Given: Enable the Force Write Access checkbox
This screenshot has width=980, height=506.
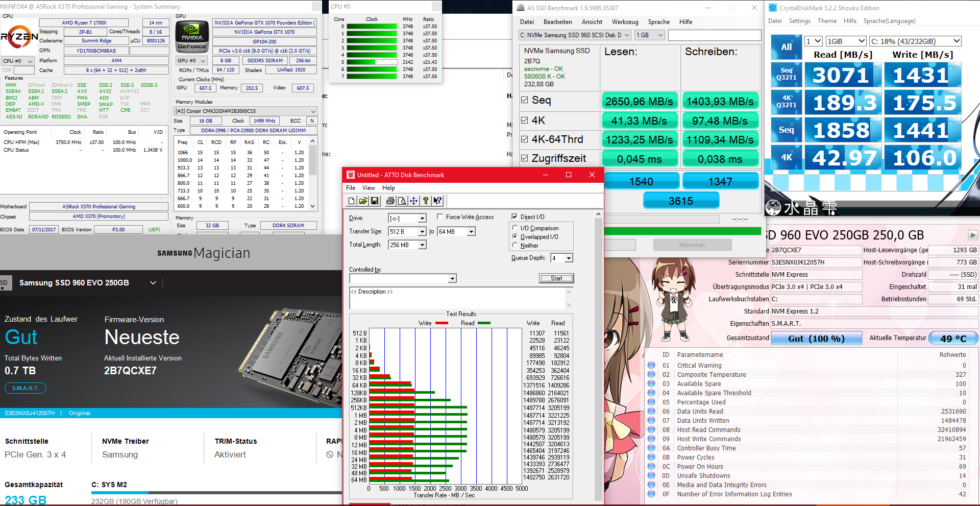Looking at the screenshot, I should [440, 216].
